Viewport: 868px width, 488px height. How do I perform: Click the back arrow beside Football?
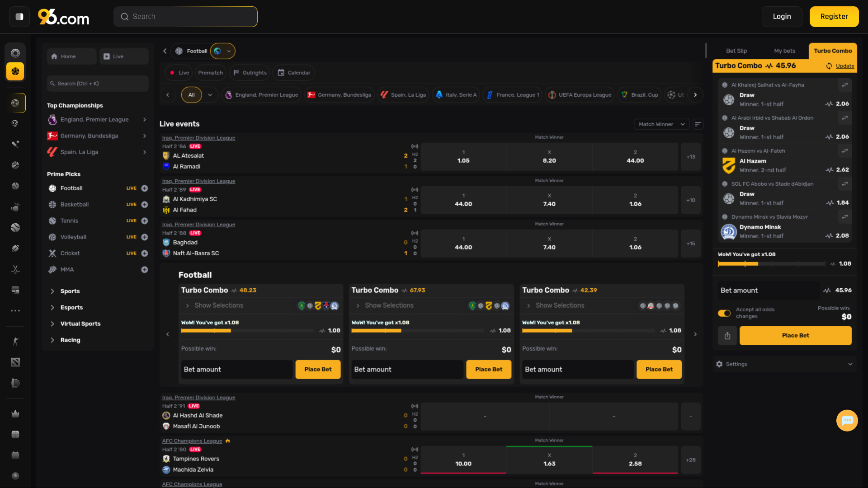pos(165,51)
